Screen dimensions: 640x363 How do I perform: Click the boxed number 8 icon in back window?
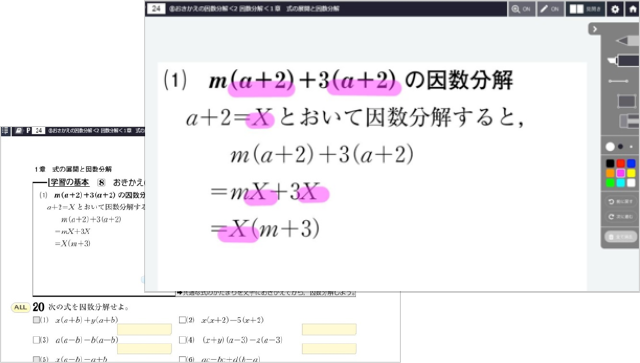(x=101, y=183)
